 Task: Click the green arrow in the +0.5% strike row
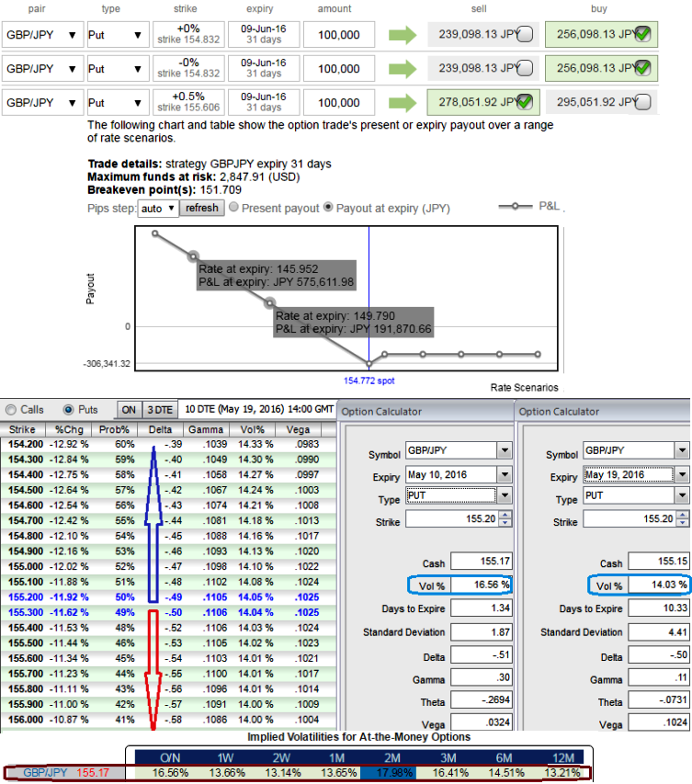pyautogui.click(x=402, y=102)
